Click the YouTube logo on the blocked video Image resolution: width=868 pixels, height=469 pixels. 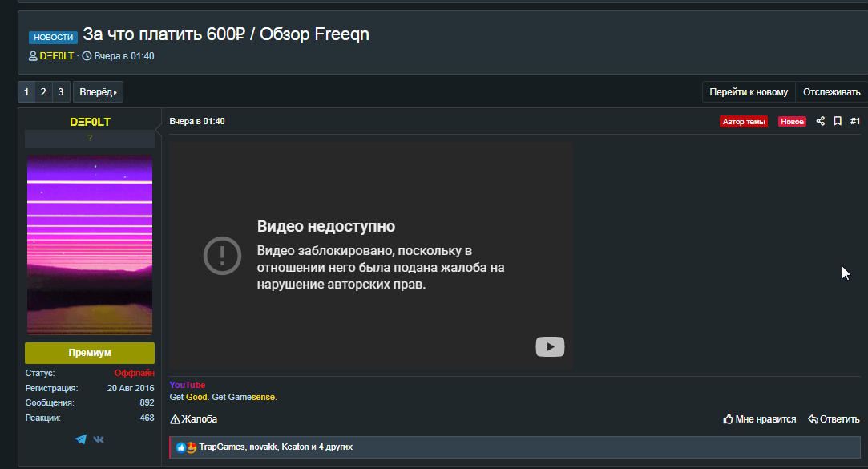click(x=550, y=346)
